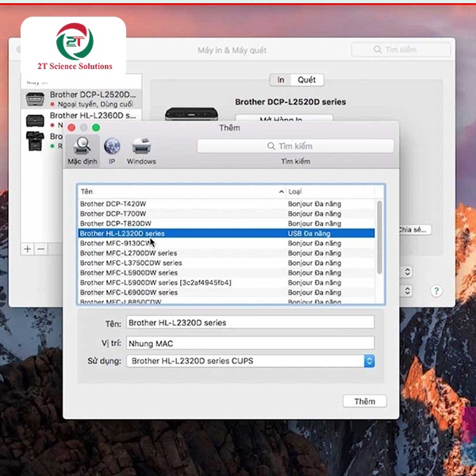Click the Tìm kiếm search field in Thêm dialog
The height and width of the screenshot is (476, 476).
click(295, 146)
